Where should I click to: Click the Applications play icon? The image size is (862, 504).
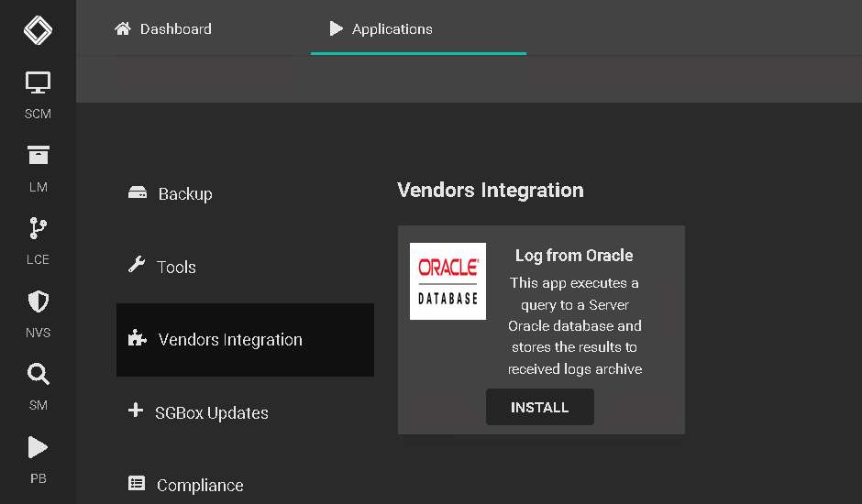(336, 28)
